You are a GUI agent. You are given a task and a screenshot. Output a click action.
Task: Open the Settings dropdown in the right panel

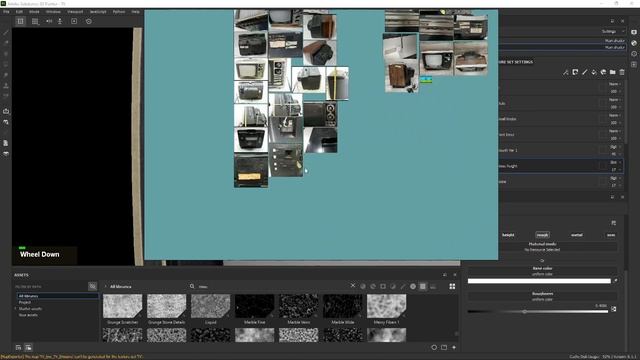(x=612, y=31)
